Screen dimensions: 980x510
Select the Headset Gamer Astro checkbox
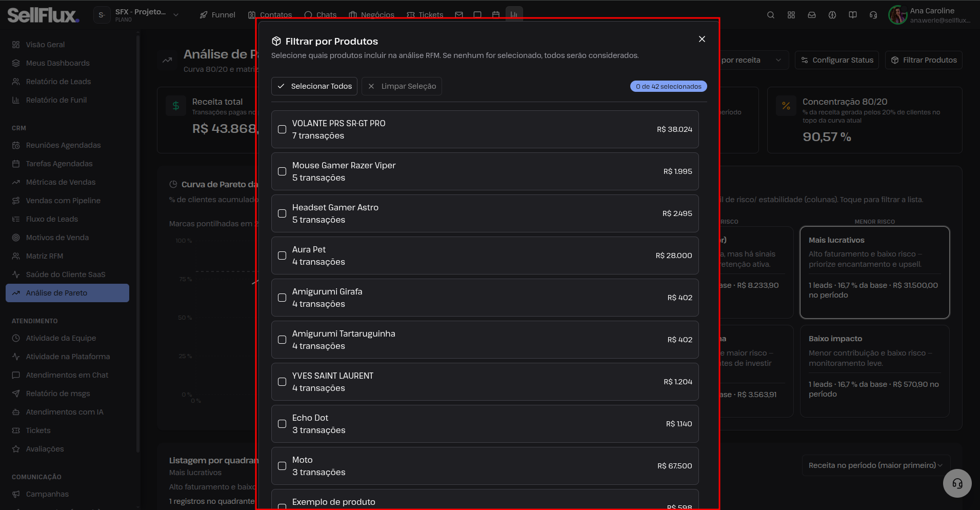(282, 213)
